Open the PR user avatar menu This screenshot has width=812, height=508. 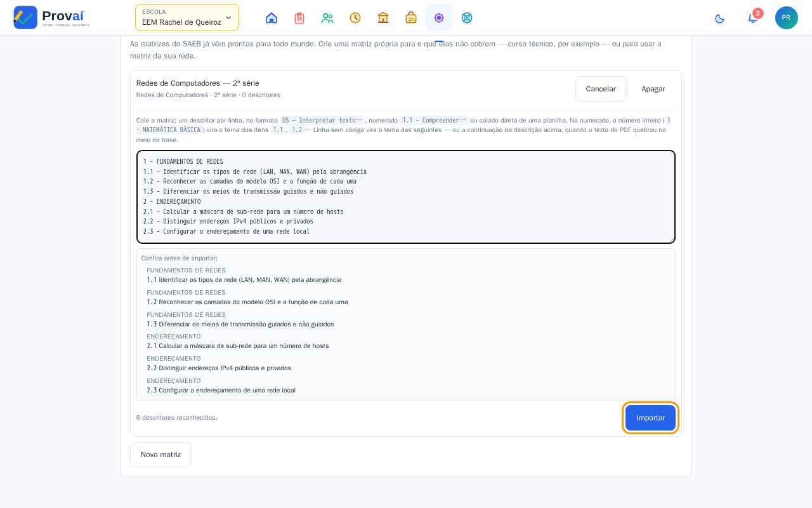[x=787, y=18]
